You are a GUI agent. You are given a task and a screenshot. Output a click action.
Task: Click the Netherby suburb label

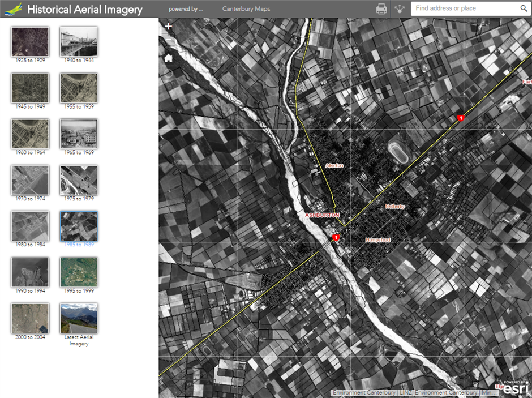(x=395, y=206)
